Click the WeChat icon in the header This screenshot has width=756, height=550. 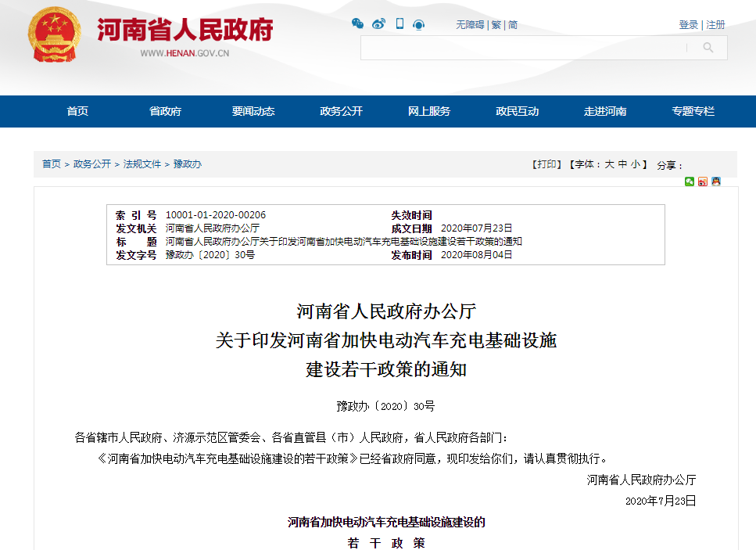point(357,24)
